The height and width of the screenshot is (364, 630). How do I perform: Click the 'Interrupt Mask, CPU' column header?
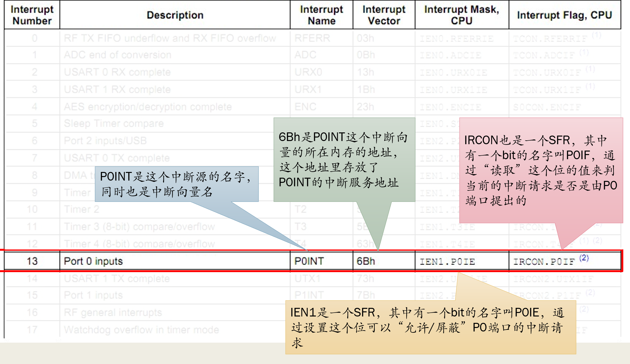[462, 15]
